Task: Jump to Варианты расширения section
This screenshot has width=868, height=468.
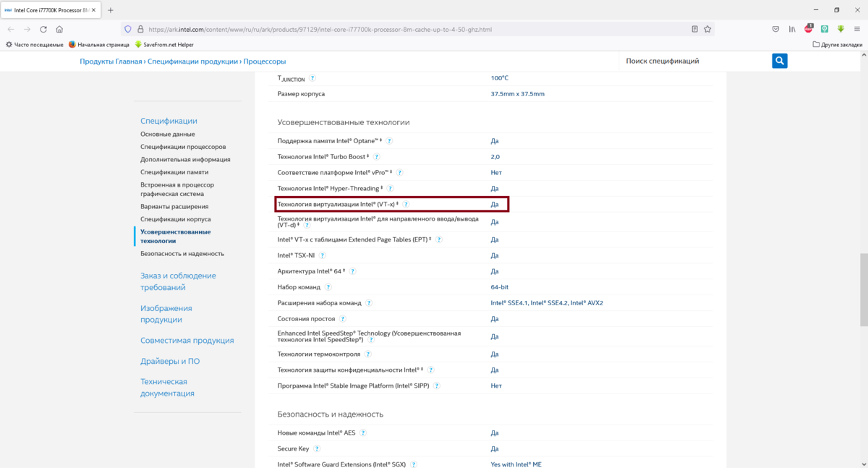Action: click(x=174, y=207)
